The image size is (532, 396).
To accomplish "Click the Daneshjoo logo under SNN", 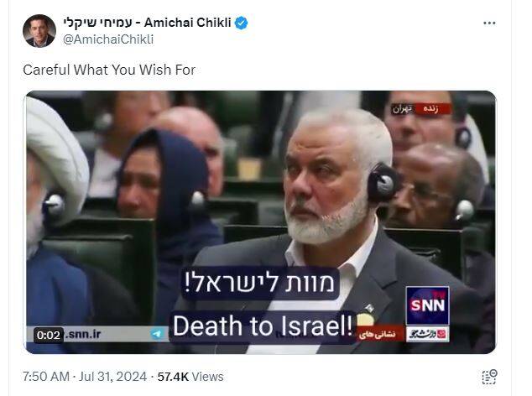I will click(x=427, y=334).
